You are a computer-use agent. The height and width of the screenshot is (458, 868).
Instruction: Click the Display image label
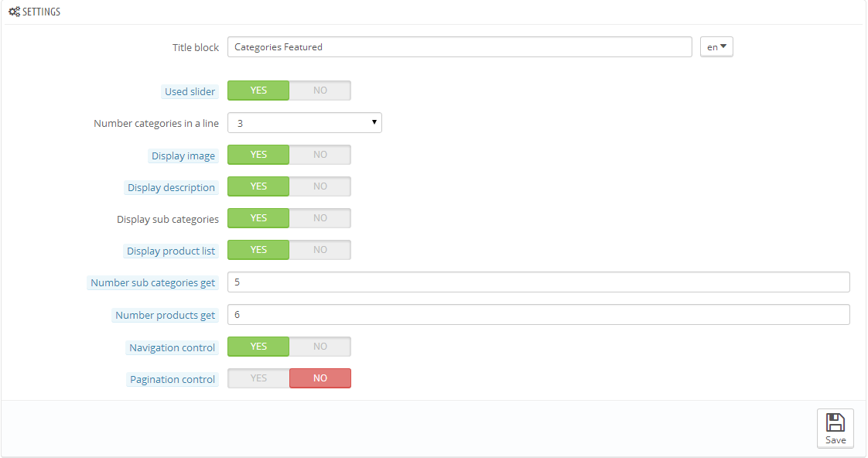(183, 156)
